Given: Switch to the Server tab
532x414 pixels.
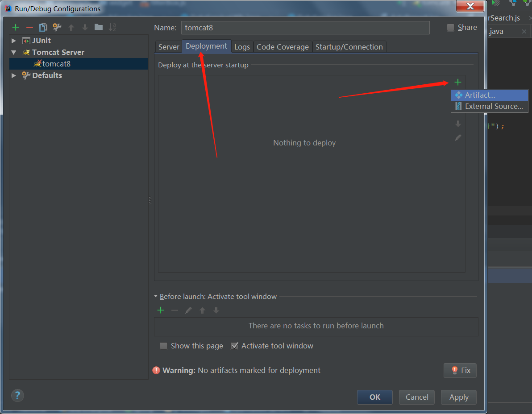Looking at the screenshot, I should 169,47.
